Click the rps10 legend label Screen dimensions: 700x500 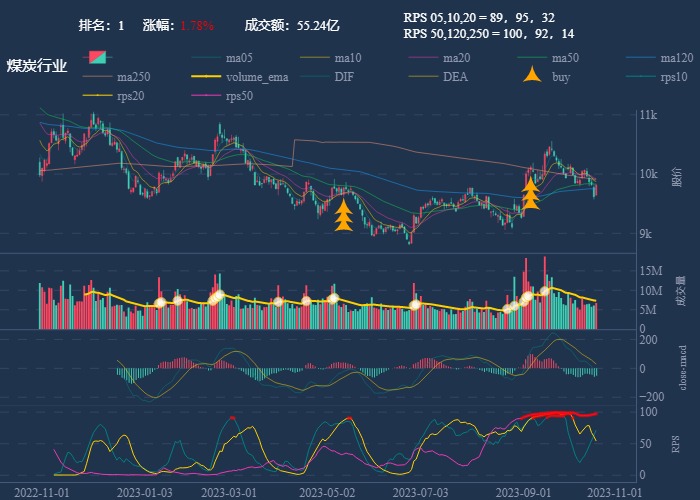(x=675, y=77)
